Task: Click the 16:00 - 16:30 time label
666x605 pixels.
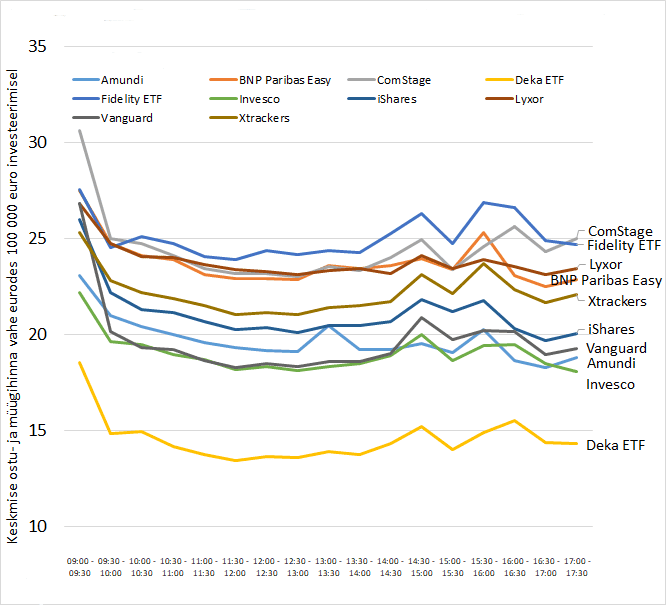Action: point(514,567)
